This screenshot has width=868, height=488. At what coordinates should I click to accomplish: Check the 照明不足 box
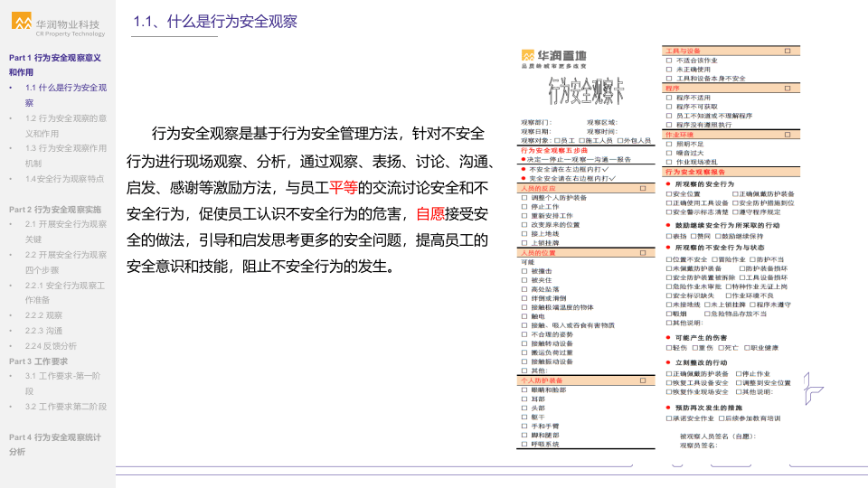(x=669, y=144)
